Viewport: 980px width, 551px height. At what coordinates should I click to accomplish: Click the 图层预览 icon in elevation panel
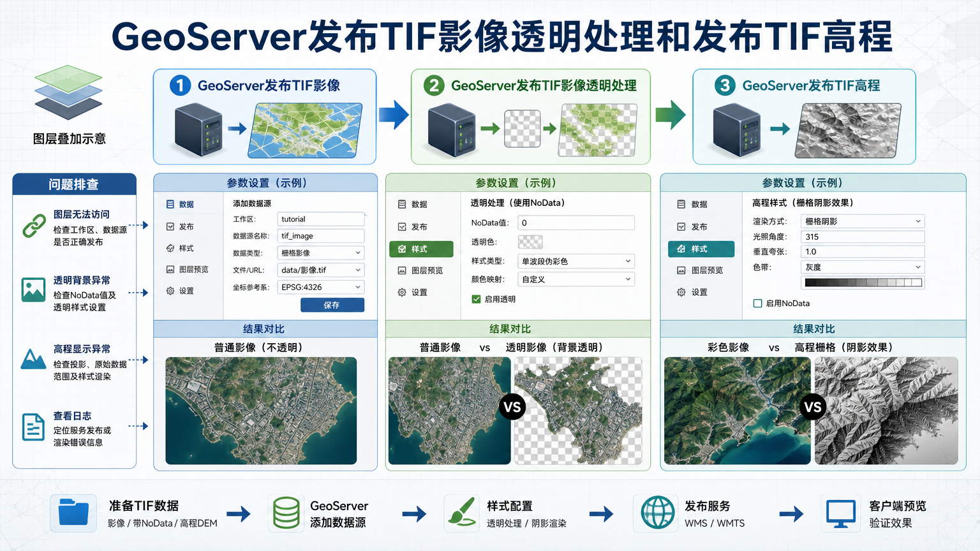(681, 270)
